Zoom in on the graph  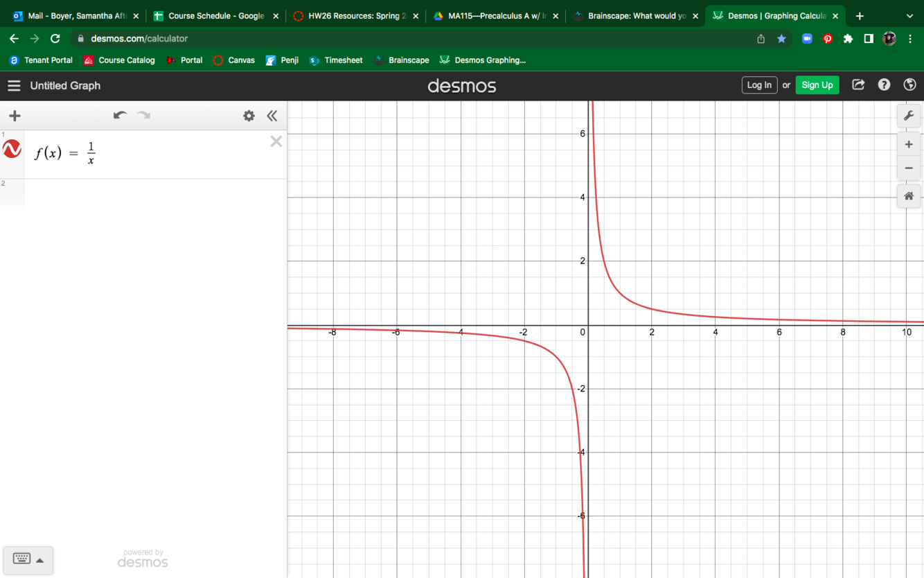pos(909,145)
